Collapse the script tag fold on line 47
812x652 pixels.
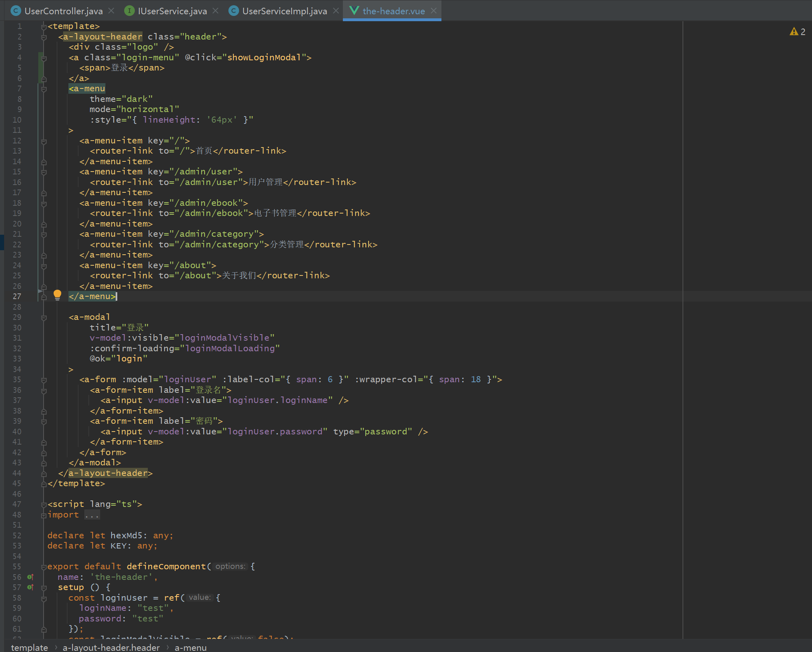pos(44,504)
